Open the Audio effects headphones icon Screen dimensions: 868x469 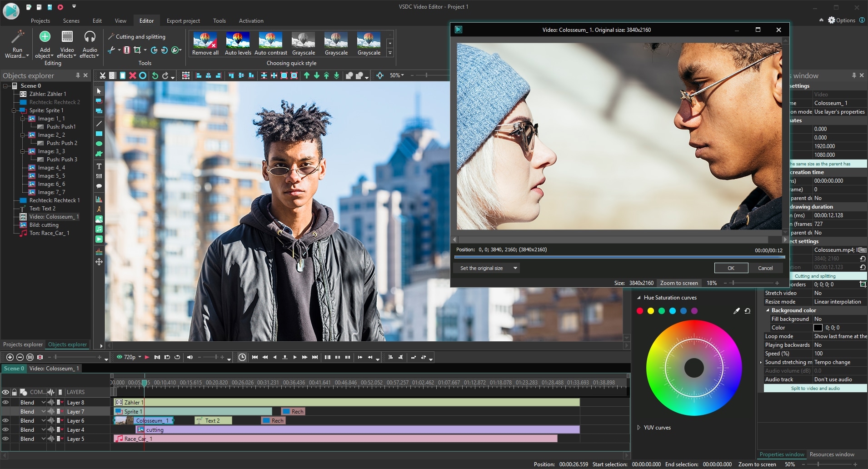point(90,37)
